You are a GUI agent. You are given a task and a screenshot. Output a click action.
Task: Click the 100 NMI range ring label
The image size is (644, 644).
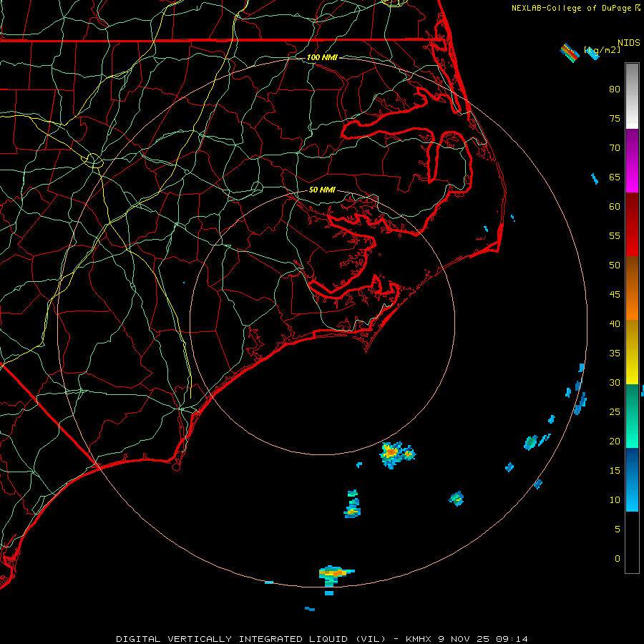click(321, 57)
